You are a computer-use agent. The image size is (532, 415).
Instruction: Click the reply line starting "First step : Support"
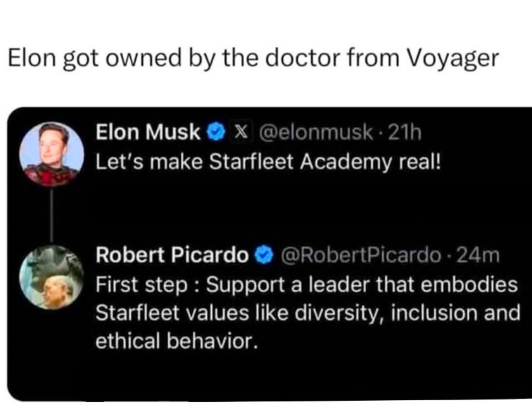[x=306, y=285]
